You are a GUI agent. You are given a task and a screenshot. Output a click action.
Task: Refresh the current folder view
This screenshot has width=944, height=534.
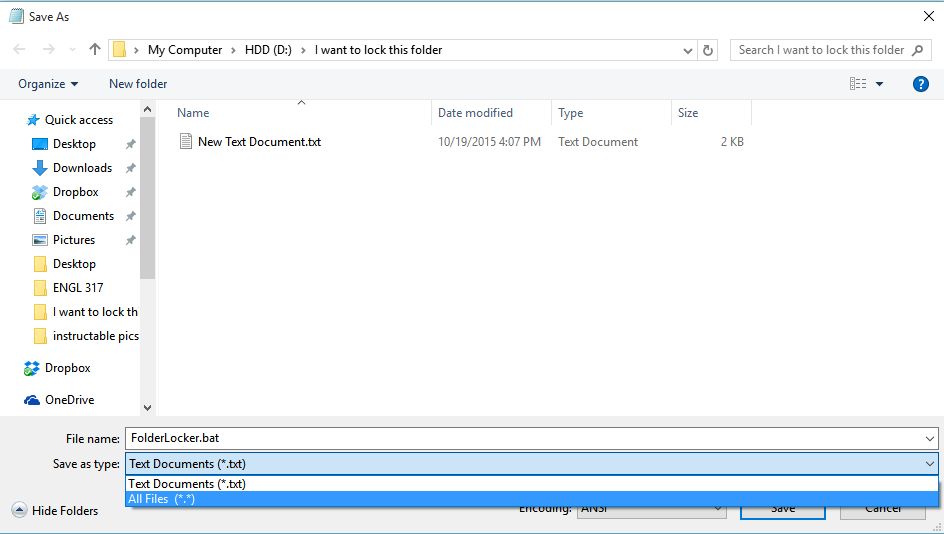click(708, 51)
